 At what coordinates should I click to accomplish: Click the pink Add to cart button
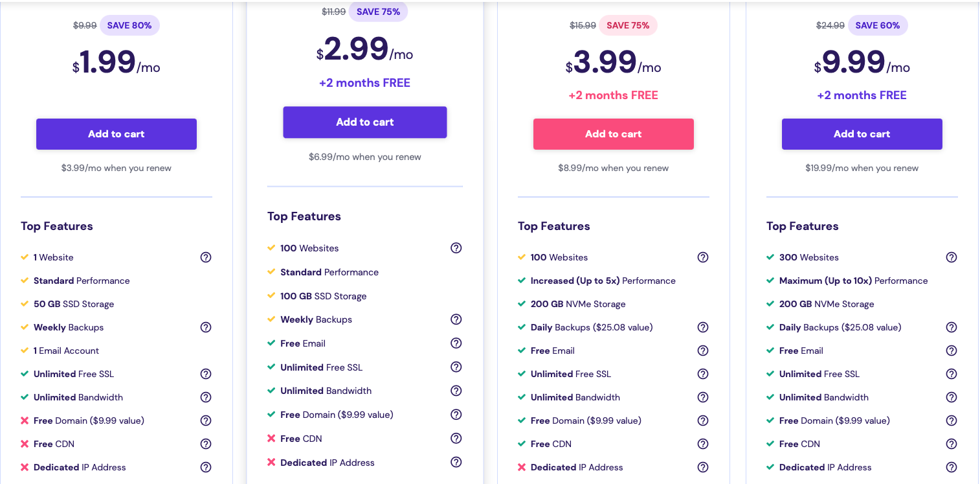tap(614, 134)
